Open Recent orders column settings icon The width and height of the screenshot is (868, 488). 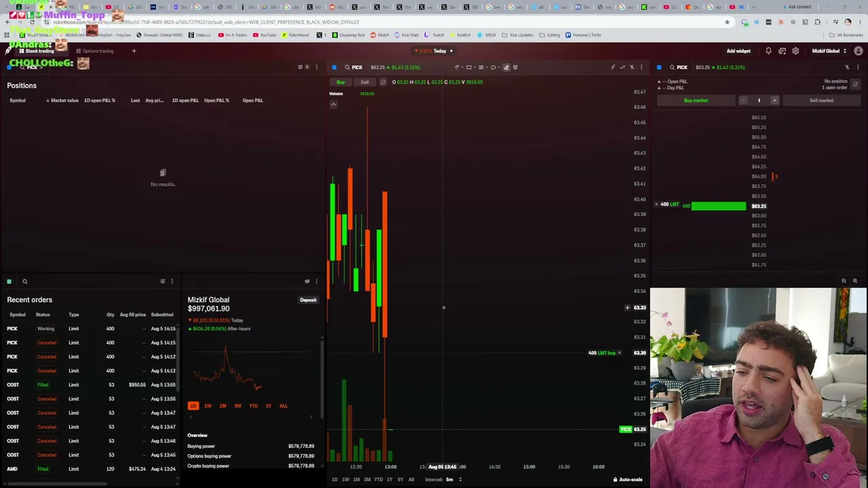click(x=163, y=281)
